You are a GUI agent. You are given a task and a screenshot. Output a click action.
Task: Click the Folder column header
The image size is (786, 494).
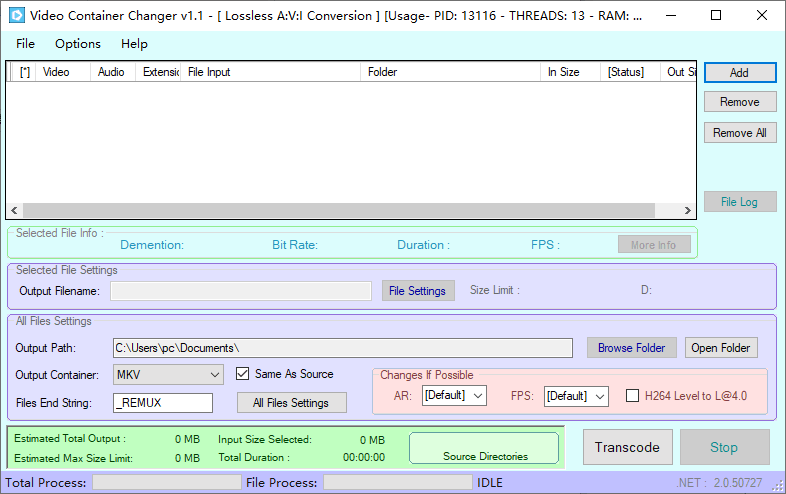click(x=450, y=72)
